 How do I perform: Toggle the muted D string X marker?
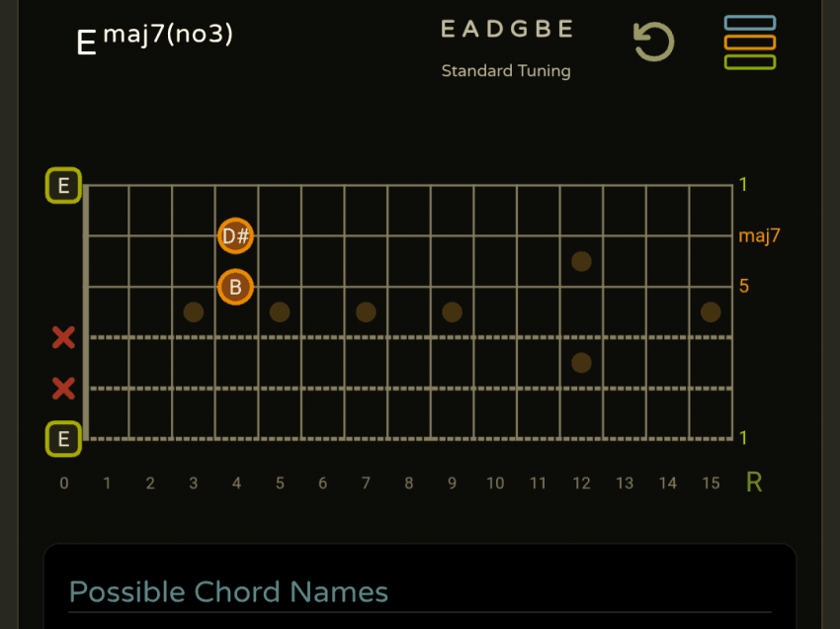click(63, 338)
